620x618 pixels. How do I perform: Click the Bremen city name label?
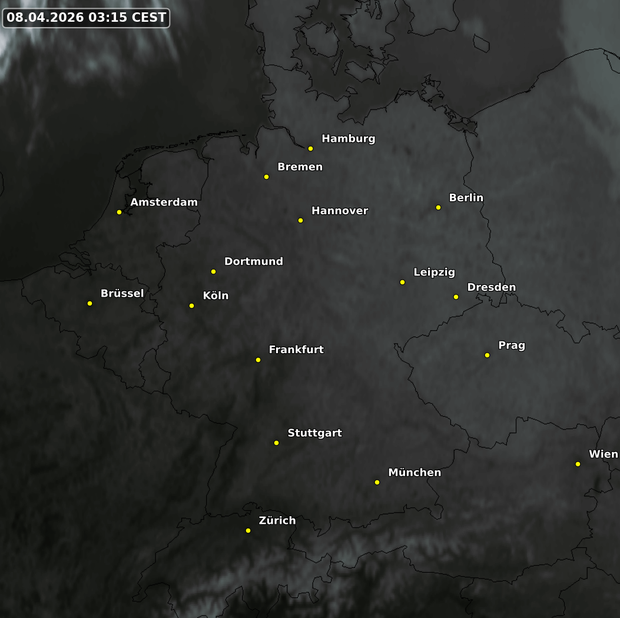(300, 167)
